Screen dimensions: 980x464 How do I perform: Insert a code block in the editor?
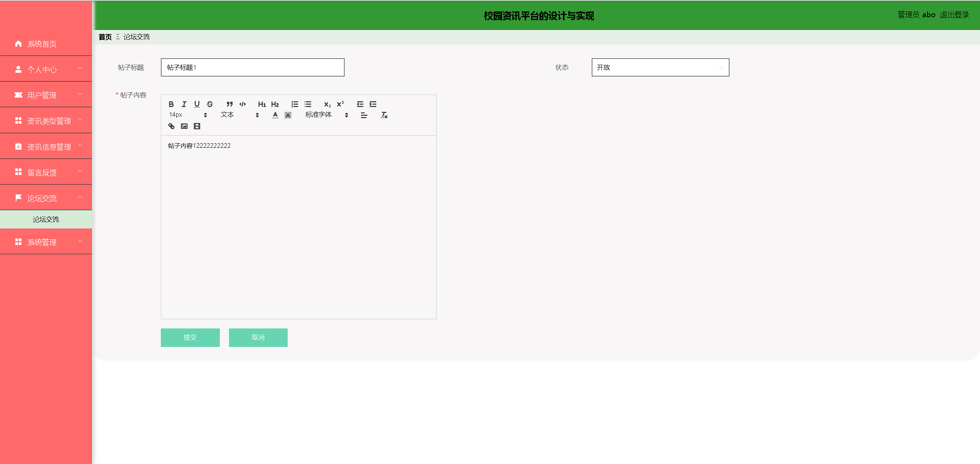tap(242, 104)
